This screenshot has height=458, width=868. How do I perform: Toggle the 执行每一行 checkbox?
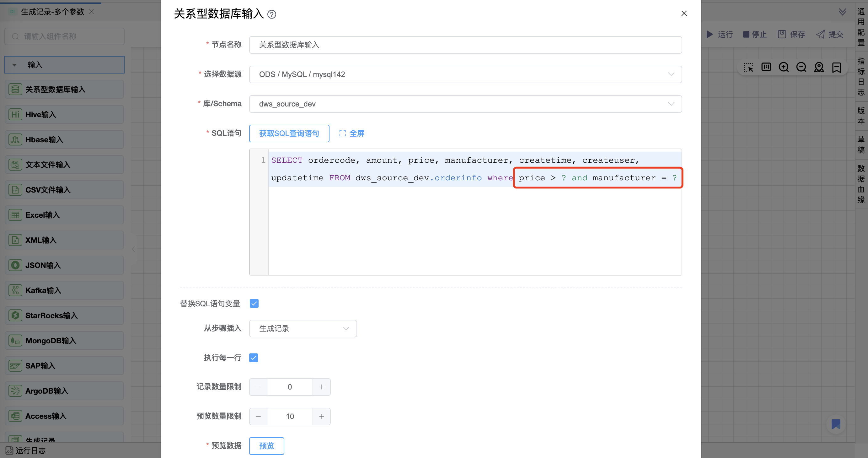254,357
